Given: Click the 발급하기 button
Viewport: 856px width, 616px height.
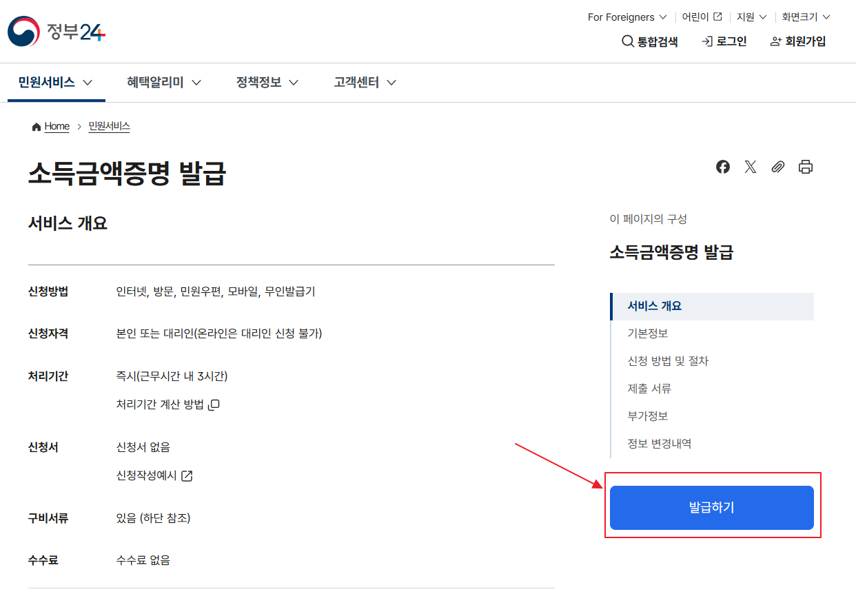Looking at the screenshot, I should point(712,508).
